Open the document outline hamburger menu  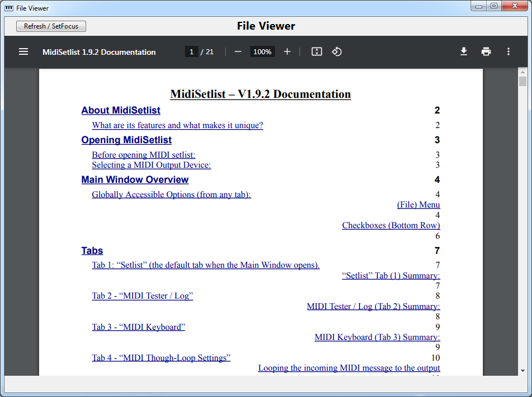click(x=23, y=51)
